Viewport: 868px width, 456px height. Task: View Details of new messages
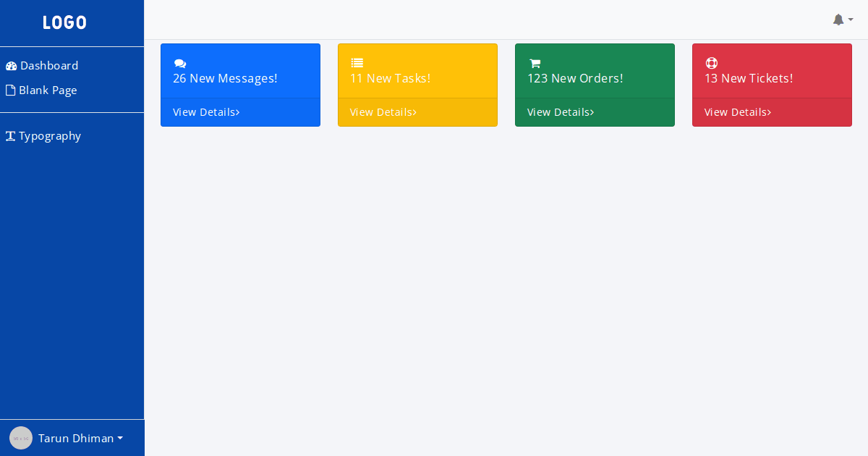pos(206,112)
